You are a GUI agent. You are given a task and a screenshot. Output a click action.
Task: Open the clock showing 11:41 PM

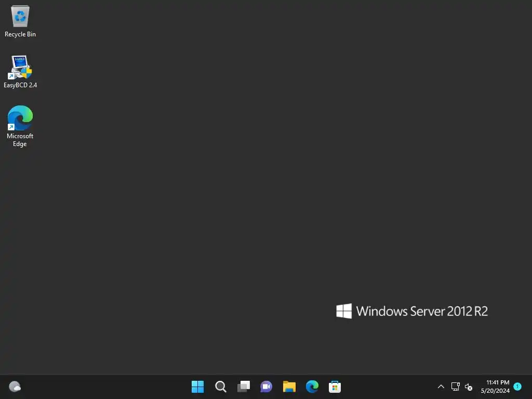[x=495, y=387]
